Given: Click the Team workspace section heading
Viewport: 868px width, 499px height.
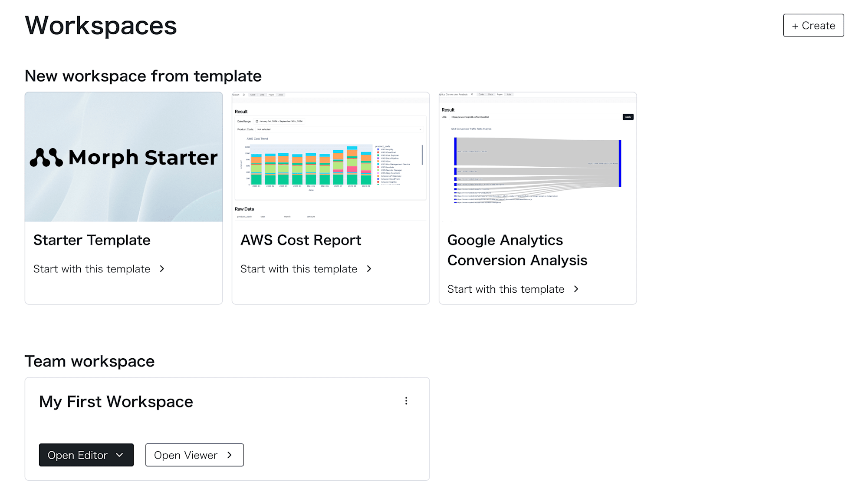Looking at the screenshot, I should [89, 361].
